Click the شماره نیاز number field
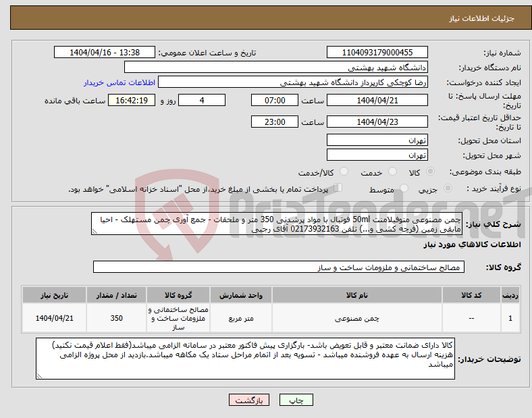The image size is (532, 418). coord(377,53)
